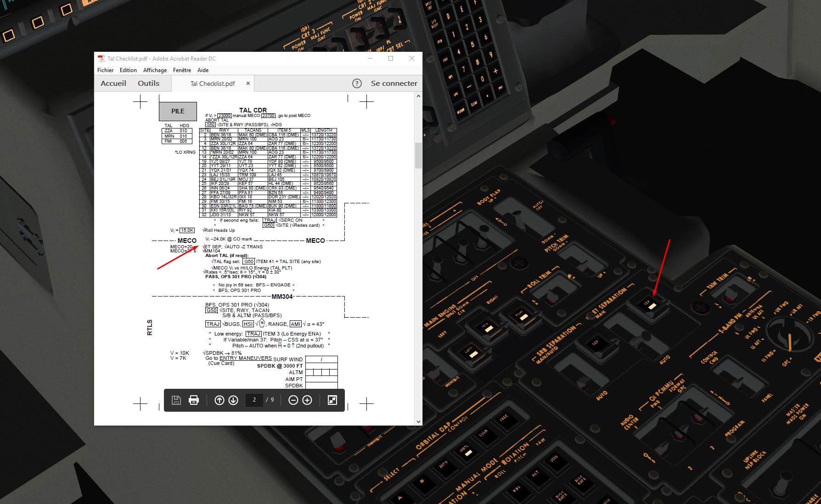Screen dimensions: 821x504
Task: Click the print icon in toolbar
Action: [194, 400]
